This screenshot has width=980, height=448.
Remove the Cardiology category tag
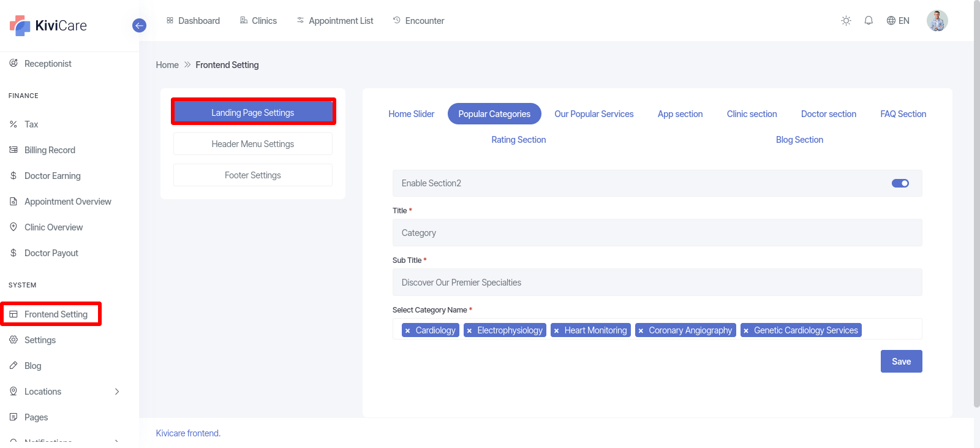coord(407,330)
